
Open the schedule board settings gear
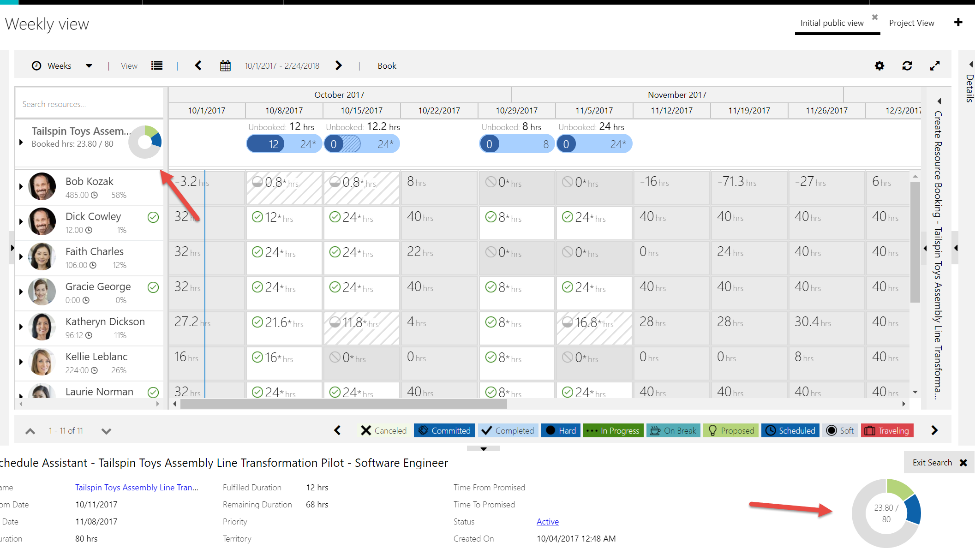point(879,66)
